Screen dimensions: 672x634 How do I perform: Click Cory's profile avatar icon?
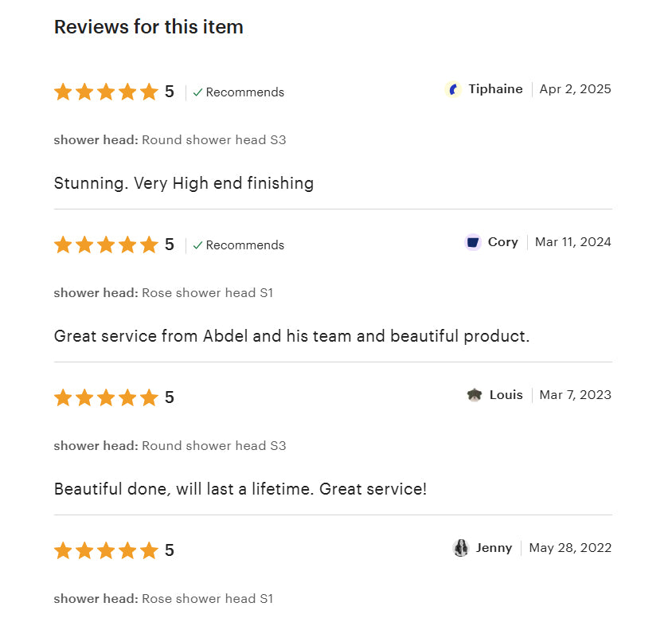pos(473,242)
